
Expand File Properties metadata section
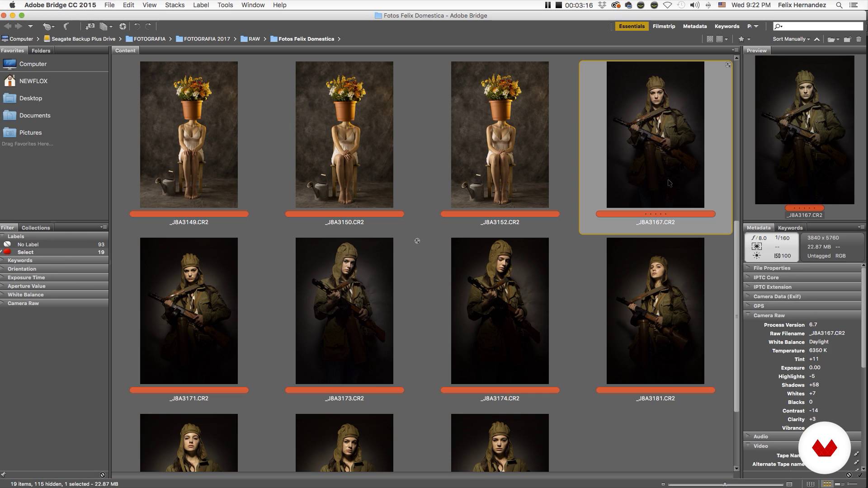802,268
